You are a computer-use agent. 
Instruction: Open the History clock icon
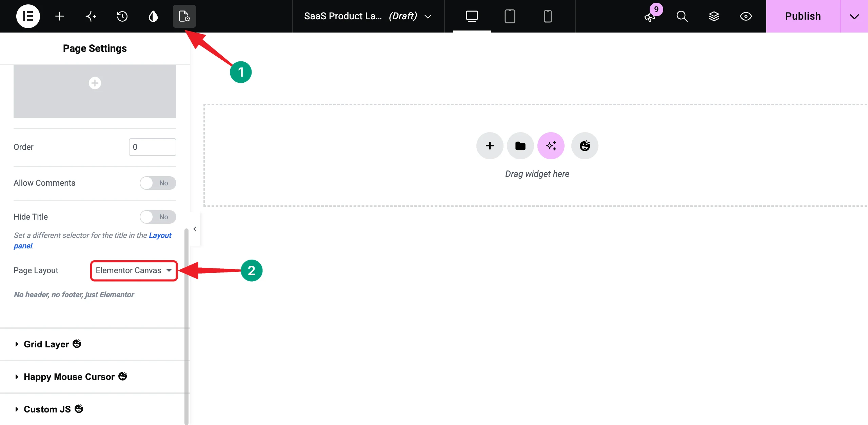(x=122, y=16)
